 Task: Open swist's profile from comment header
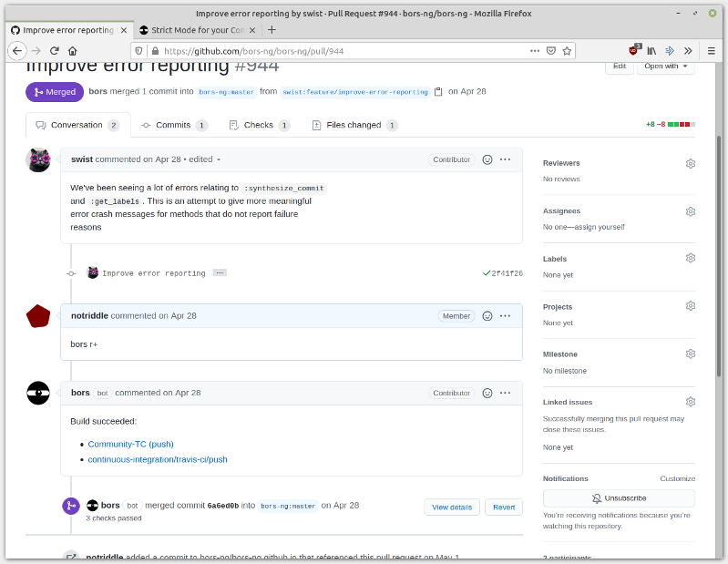coord(82,159)
